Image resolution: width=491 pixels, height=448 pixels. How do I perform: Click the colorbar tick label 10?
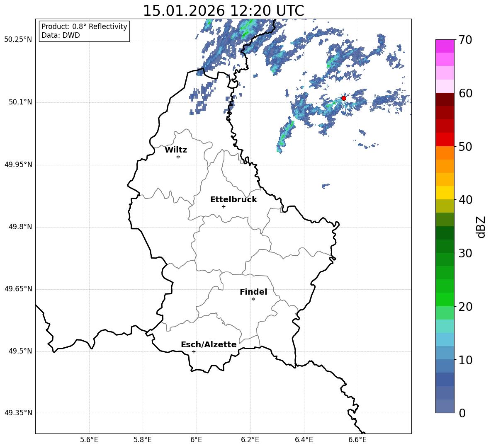coord(465,360)
